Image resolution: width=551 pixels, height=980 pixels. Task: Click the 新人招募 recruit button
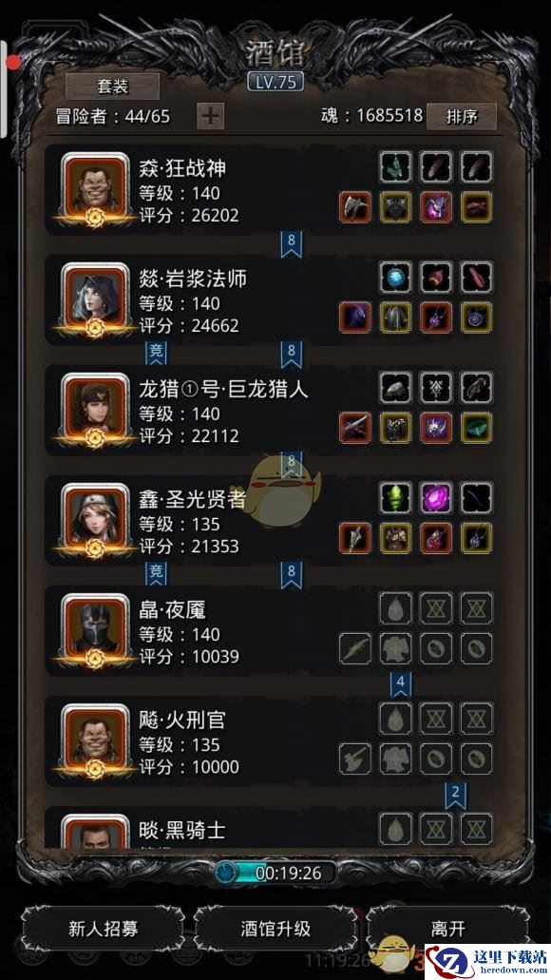click(104, 928)
